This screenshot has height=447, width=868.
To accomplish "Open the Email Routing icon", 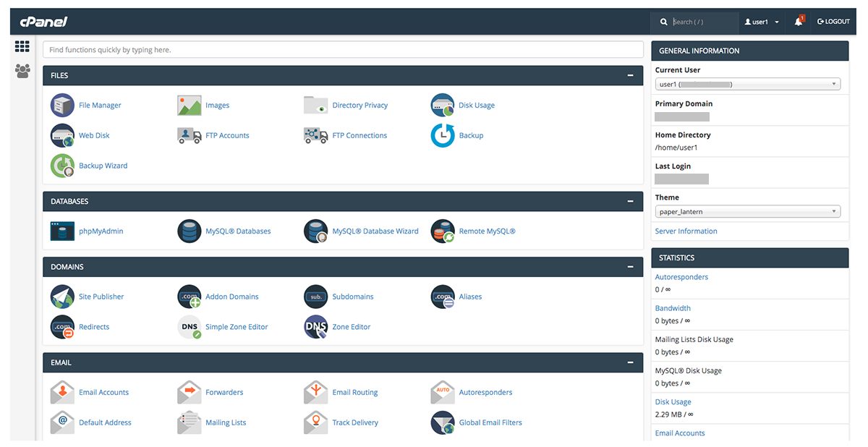I will (x=316, y=392).
